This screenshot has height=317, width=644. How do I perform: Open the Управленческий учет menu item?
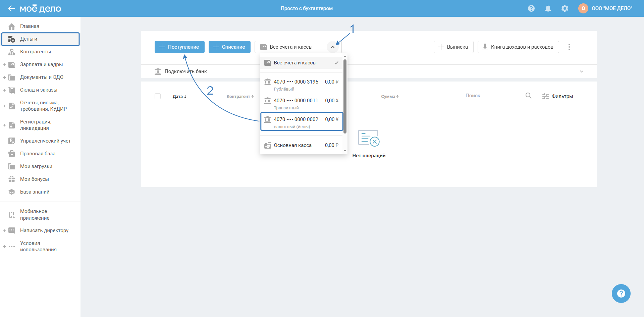coord(45,141)
